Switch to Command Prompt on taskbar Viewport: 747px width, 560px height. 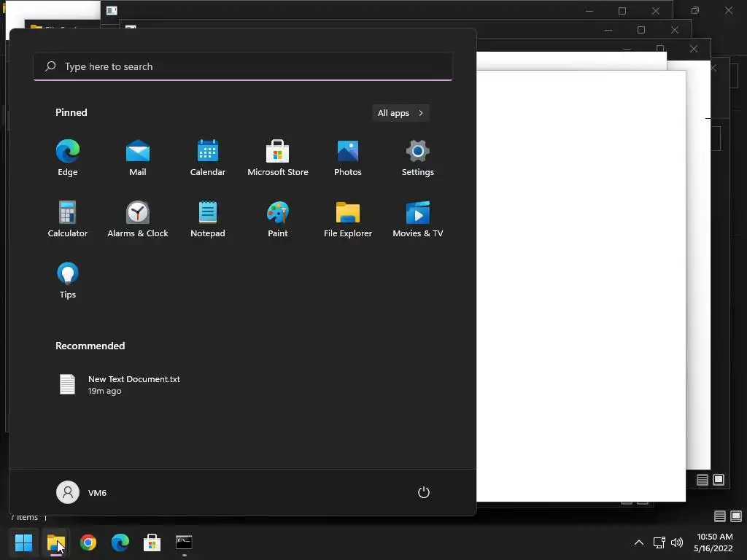point(184,542)
